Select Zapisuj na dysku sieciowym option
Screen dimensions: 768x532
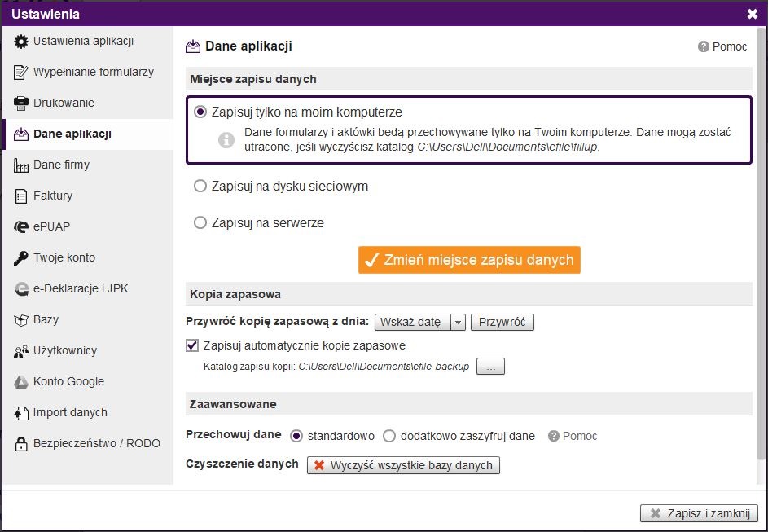pyautogui.click(x=200, y=186)
